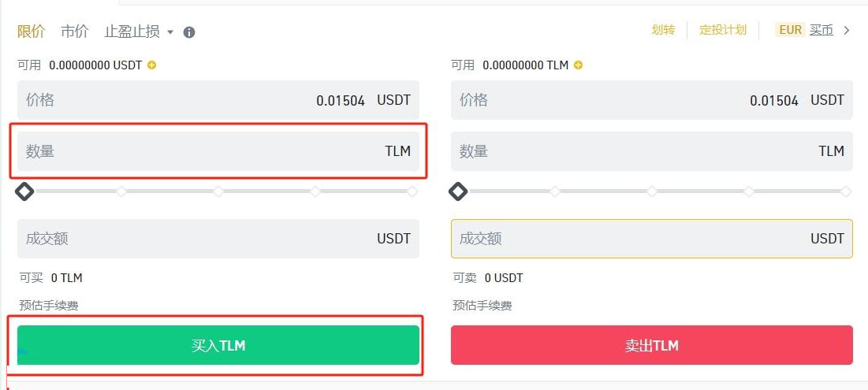The width and height of the screenshot is (868, 390).
Task: Focus the sell-side 数量 TLM field
Action: [651, 151]
